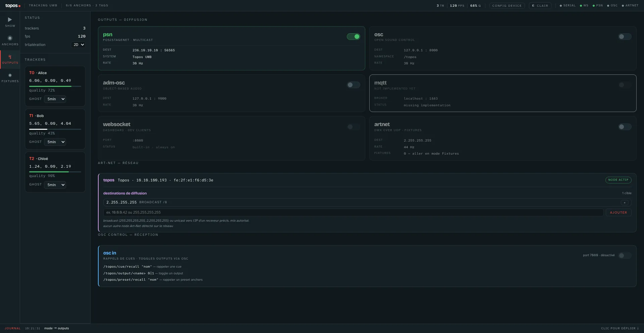Click the MQTT status 'missing implementation'
The height and width of the screenshot is (333, 644).
tap(427, 105)
